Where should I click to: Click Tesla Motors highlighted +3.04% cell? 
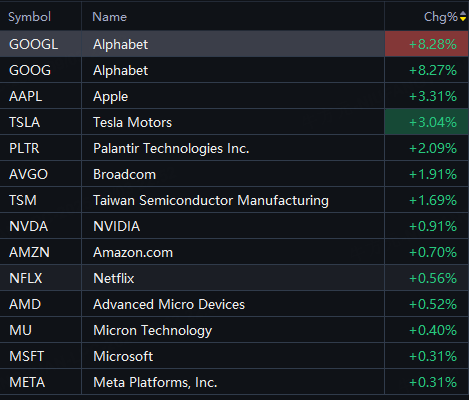[x=426, y=122]
